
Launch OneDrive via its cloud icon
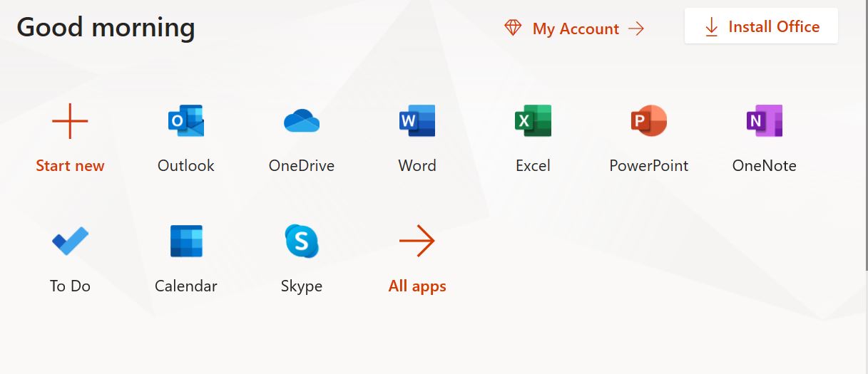pyautogui.click(x=302, y=121)
